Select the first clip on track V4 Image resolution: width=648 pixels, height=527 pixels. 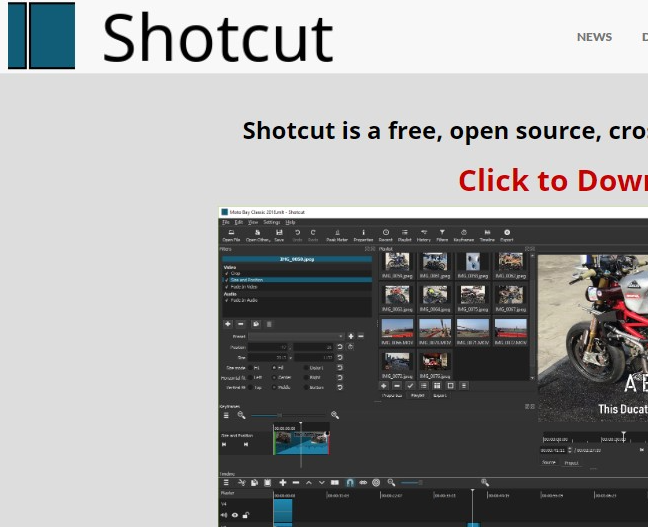pos(283,510)
